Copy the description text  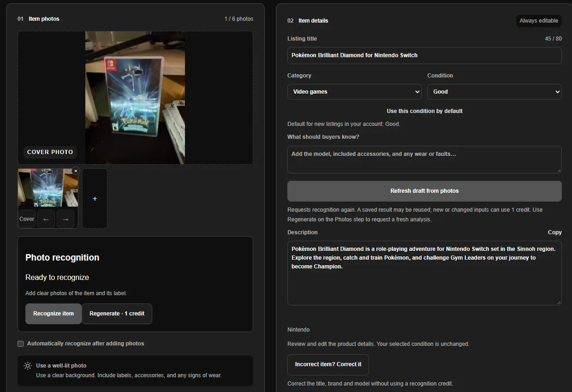coord(554,232)
